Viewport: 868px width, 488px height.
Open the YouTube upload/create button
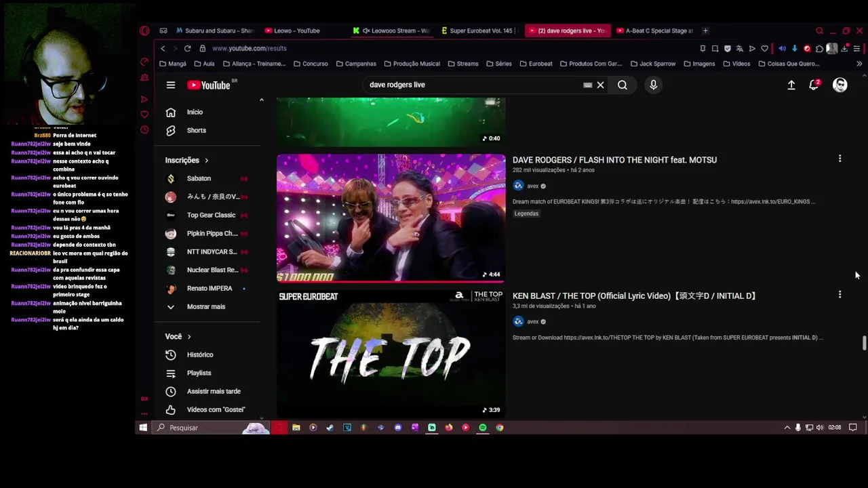(x=791, y=85)
